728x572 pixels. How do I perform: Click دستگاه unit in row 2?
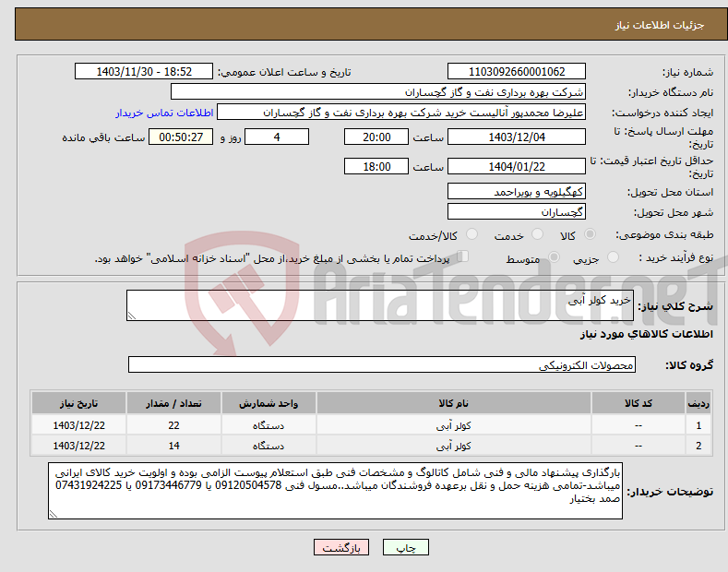(x=269, y=446)
